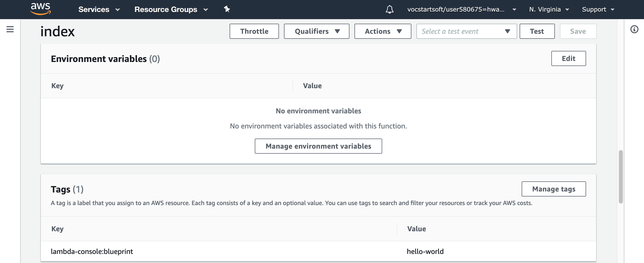Image resolution: width=644 pixels, height=263 pixels.
Task: Open the Resource Groups menu
Action: click(x=171, y=10)
